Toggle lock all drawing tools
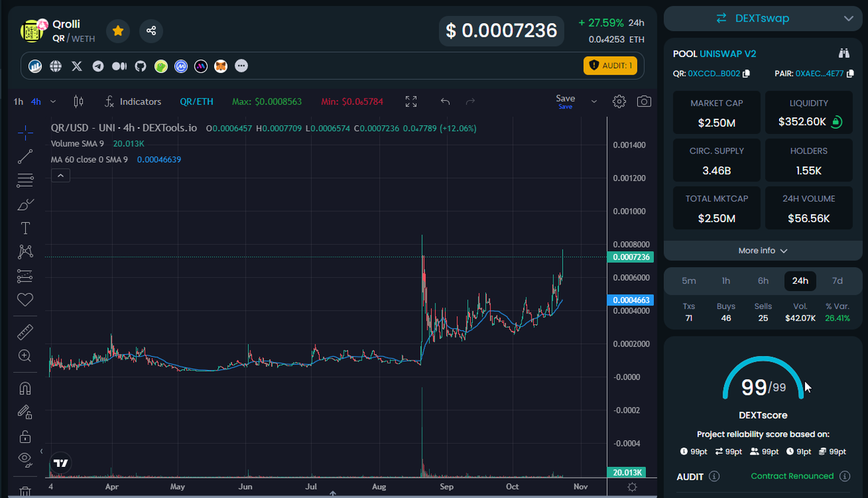Screen dimensions: 868x498 (25, 436)
